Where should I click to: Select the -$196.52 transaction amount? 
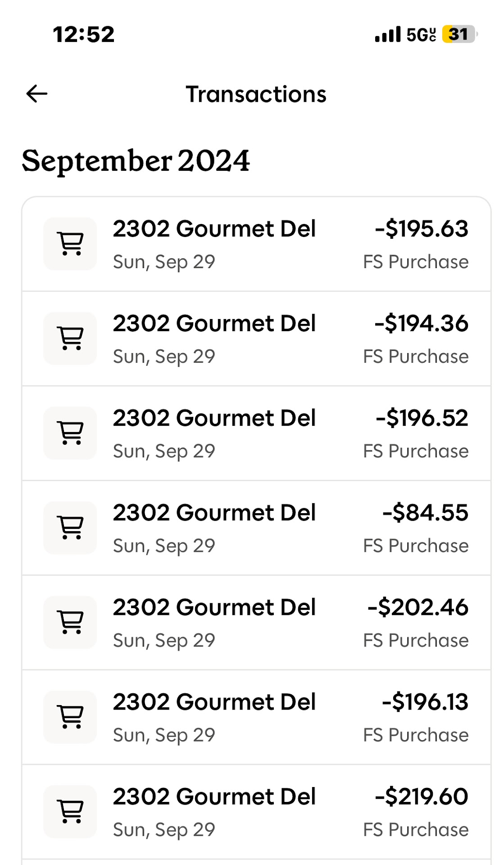tap(422, 418)
